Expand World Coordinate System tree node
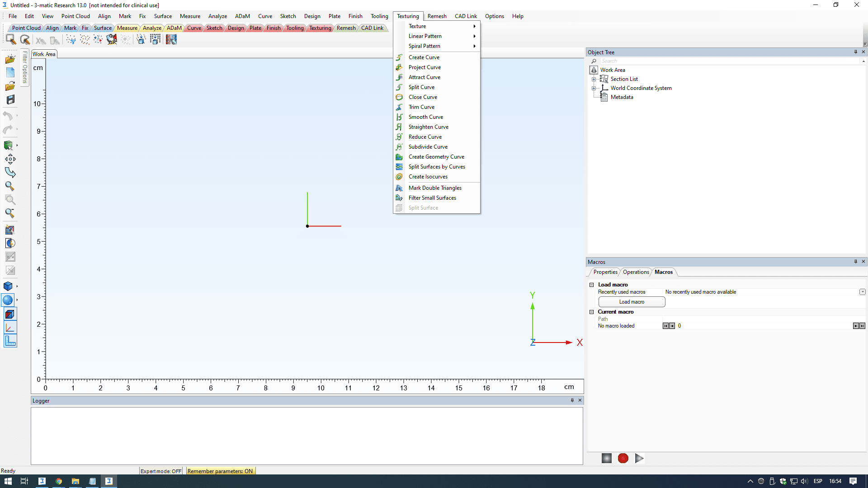Image resolution: width=868 pixels, height=488 pixels. coord(594,88)
